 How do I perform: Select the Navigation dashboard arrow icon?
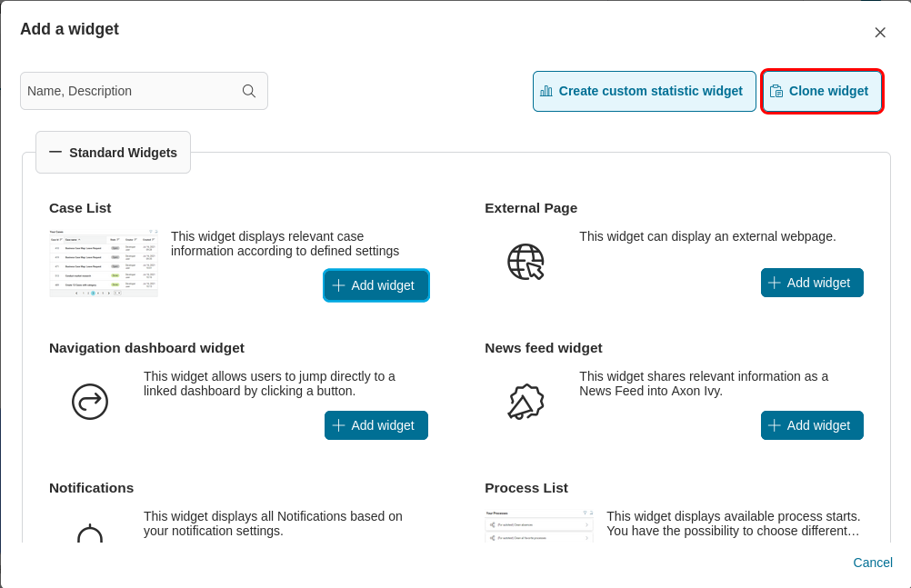(89, 401)
